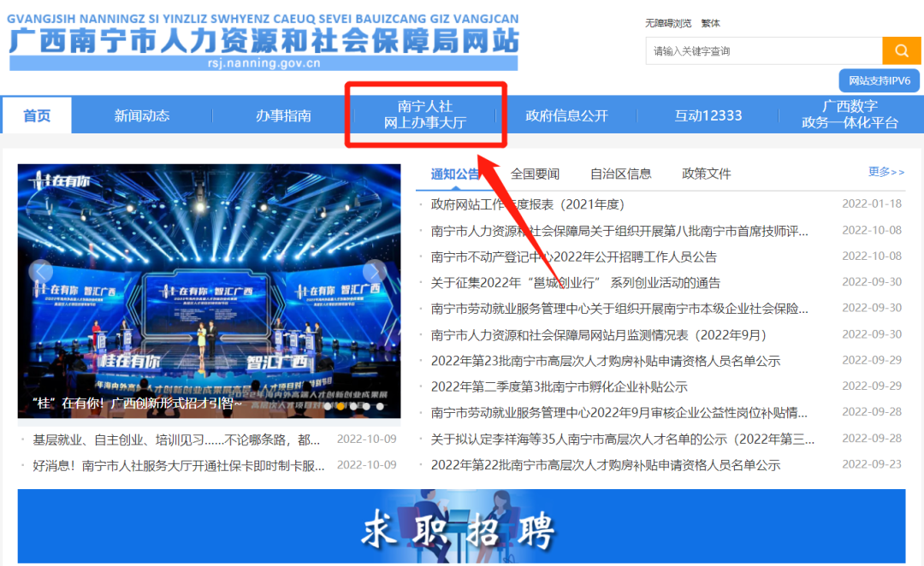
Task: Click the 求职招聘 banner
Action: [x=461, y=527]
